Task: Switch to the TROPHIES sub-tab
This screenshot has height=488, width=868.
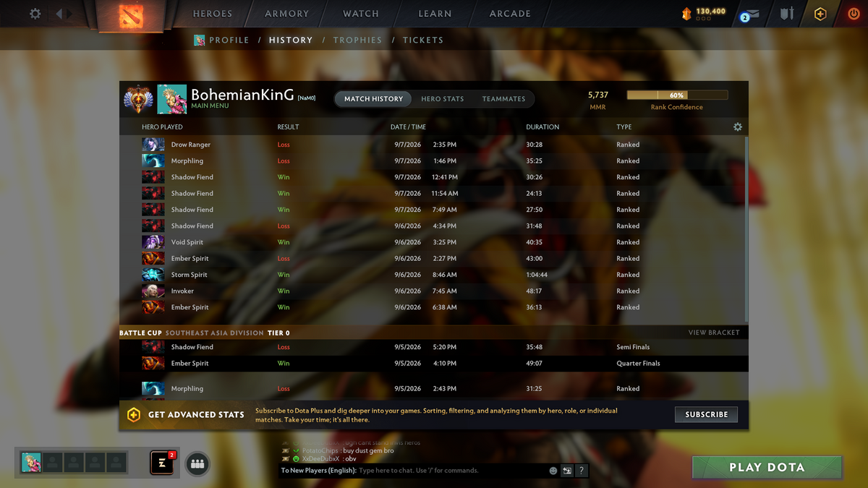Action: click(357, 40)
